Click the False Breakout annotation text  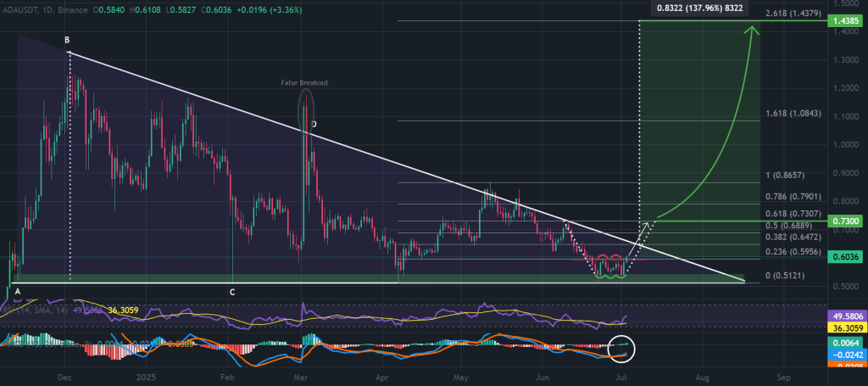click(x=305, y=82)
